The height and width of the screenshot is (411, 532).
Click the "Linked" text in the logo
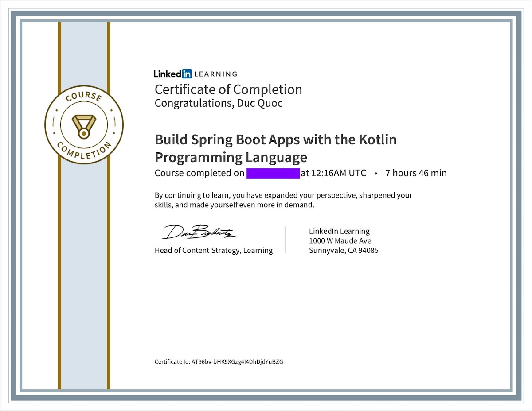click(x=167, y=74)
